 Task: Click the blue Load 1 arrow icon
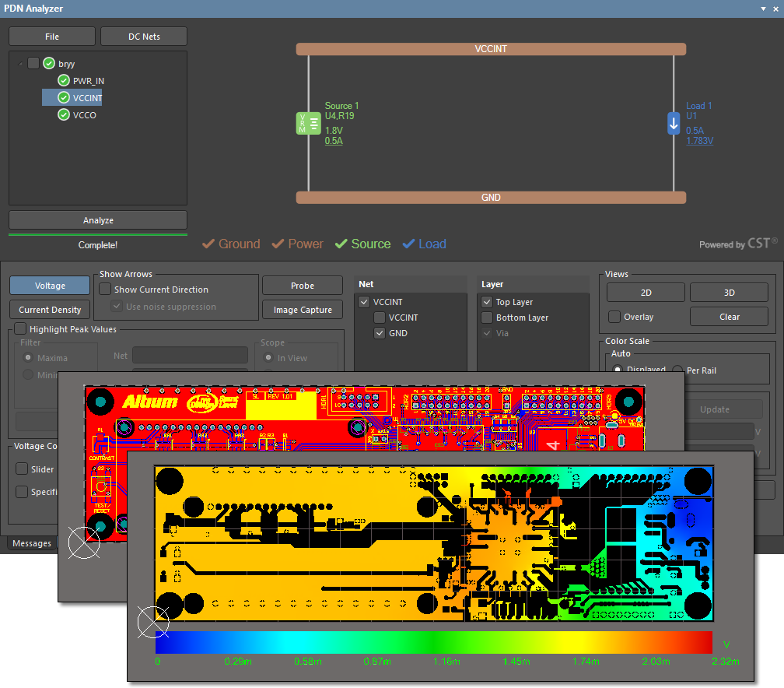click(x=673, y=123)
